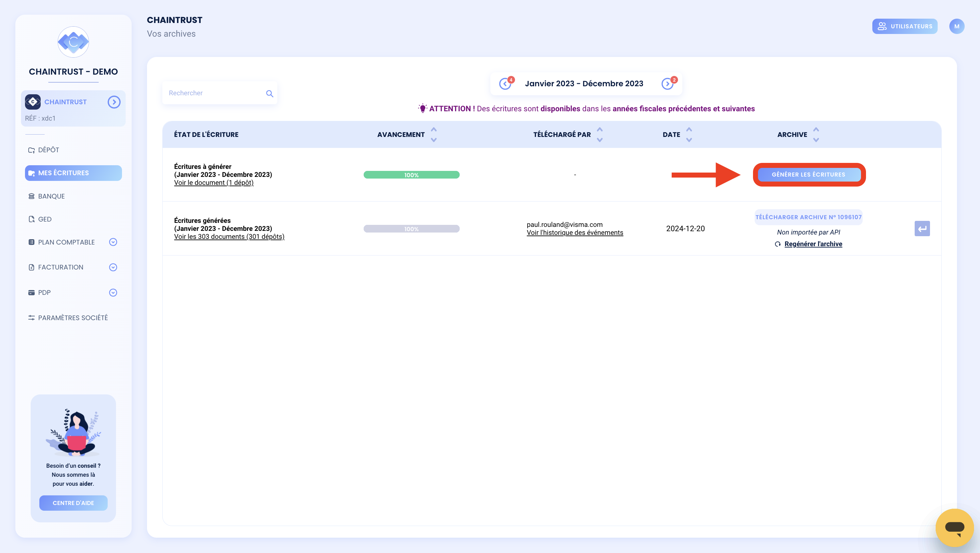Click the lightbulb attention icon
Image resolution: width=980 pixels, height=553 pixels.
[422, 108]
